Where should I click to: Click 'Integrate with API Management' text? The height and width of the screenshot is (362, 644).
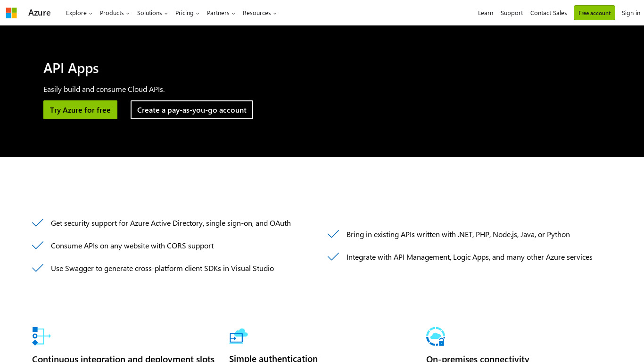coord(470,257)
